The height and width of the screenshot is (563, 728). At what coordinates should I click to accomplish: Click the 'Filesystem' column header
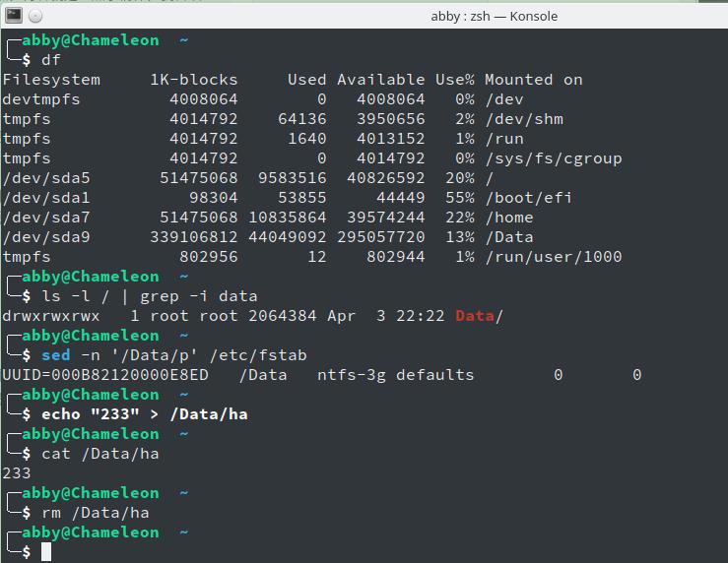click(51, 80)
